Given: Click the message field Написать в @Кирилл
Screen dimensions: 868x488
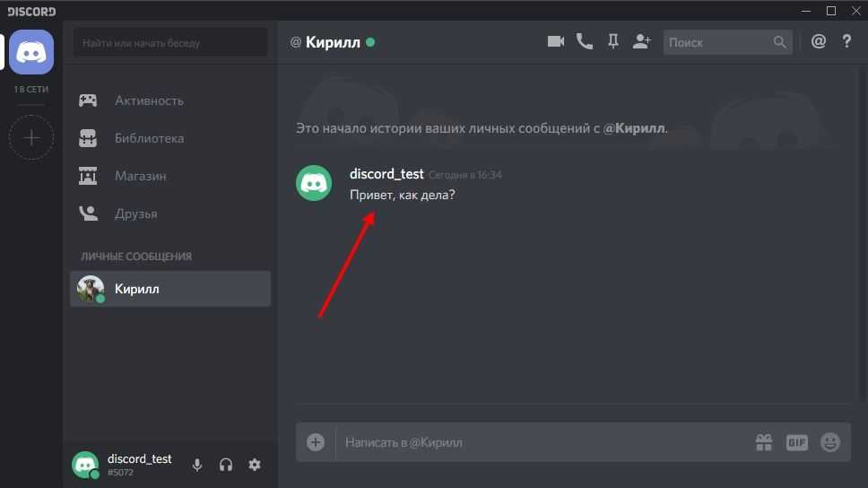Looking at the screenshot, I should (538, 442).
